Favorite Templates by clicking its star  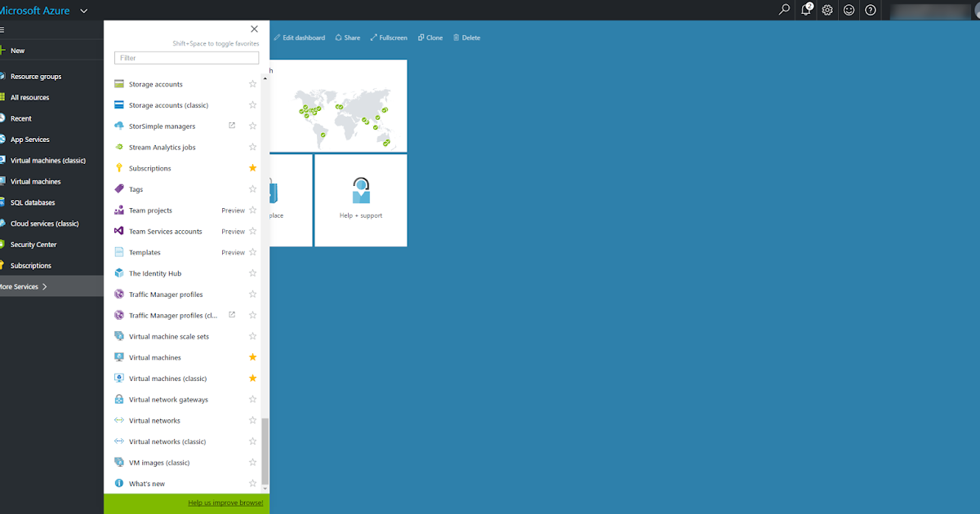(252, 251)
